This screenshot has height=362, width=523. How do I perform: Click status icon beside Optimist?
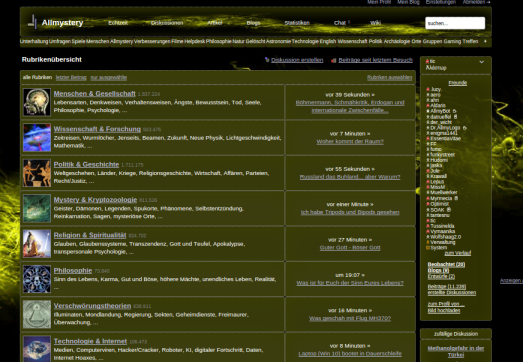(428, 204)
